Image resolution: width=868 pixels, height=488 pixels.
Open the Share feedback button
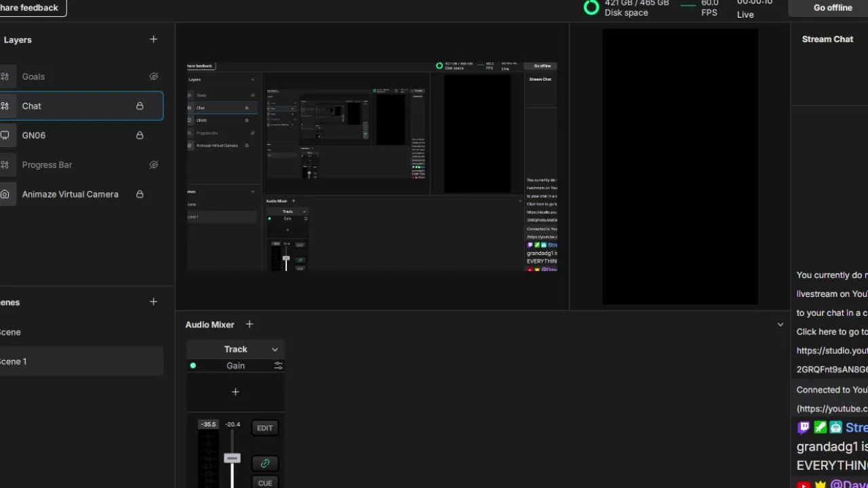[33, 7]
